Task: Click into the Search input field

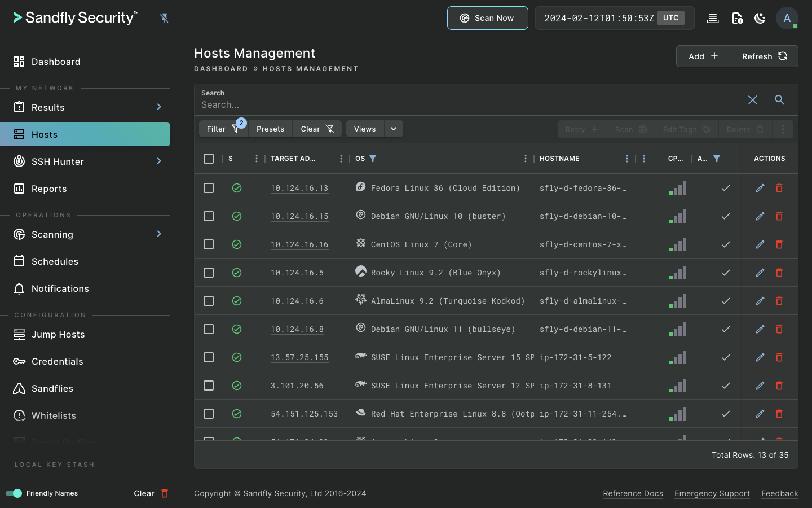Action: click(x=468, y=104)
